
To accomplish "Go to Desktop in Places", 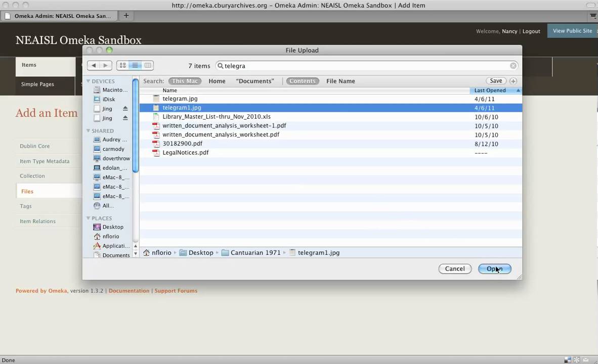I will point(109,227).
